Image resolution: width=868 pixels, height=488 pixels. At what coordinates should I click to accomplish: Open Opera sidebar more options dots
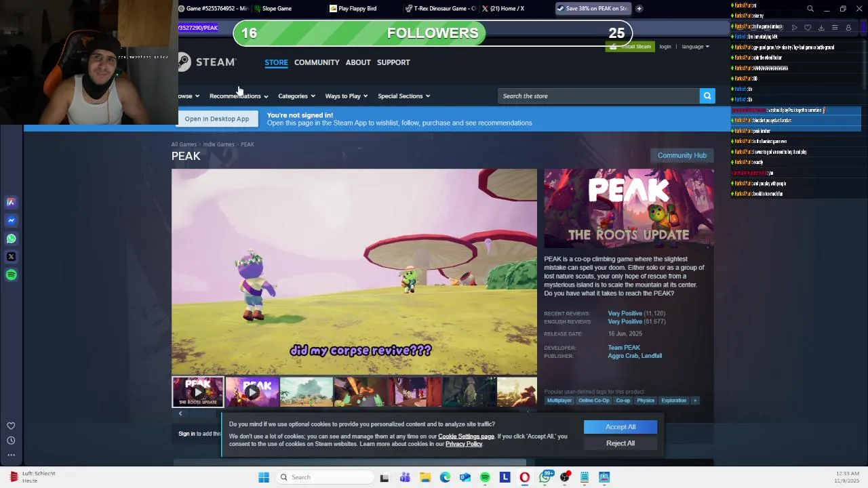[x=11, y=455]
